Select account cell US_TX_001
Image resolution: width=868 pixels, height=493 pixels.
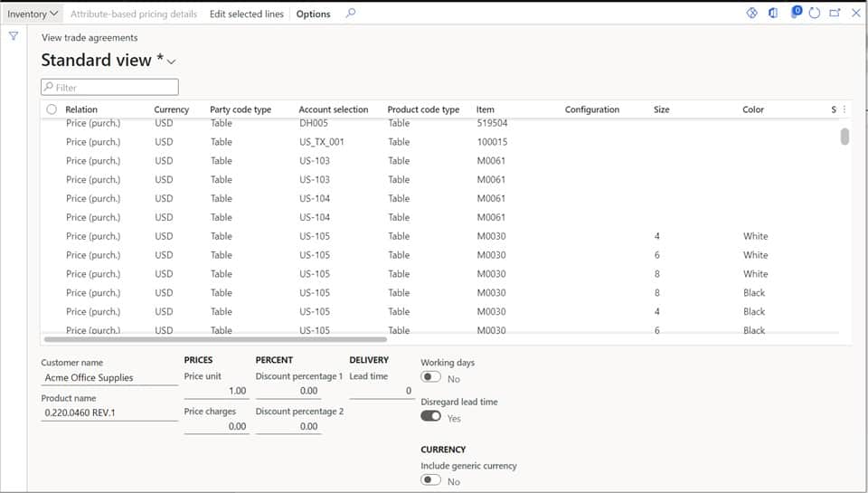(322, 142)
